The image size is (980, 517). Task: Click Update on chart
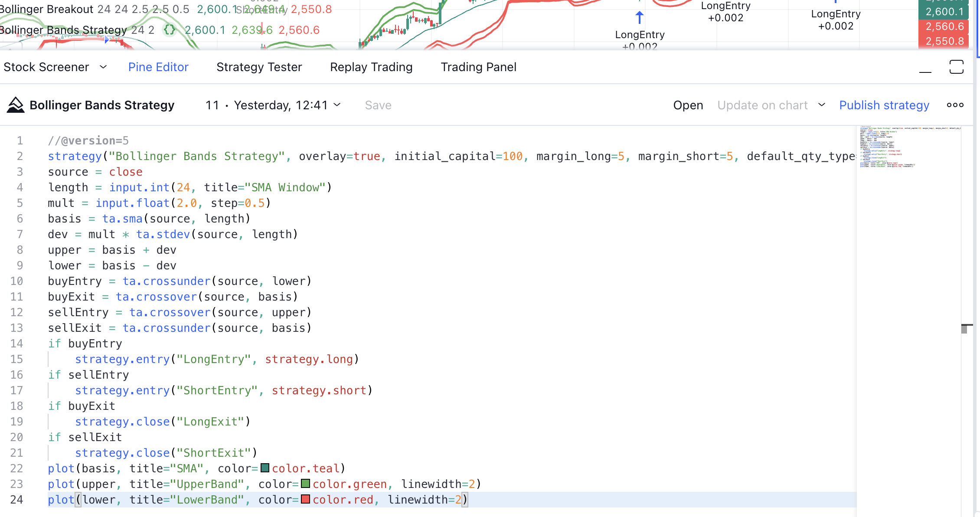click(x=762, y=105)
